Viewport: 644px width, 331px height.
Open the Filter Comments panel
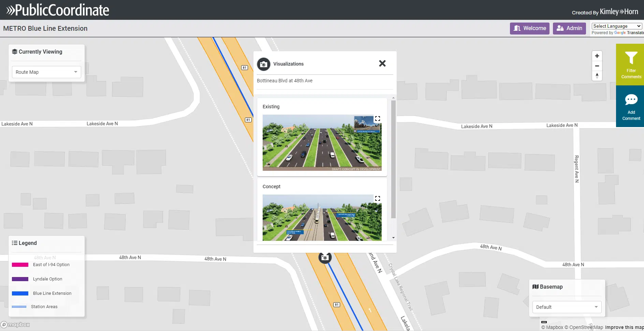point(631,65)
